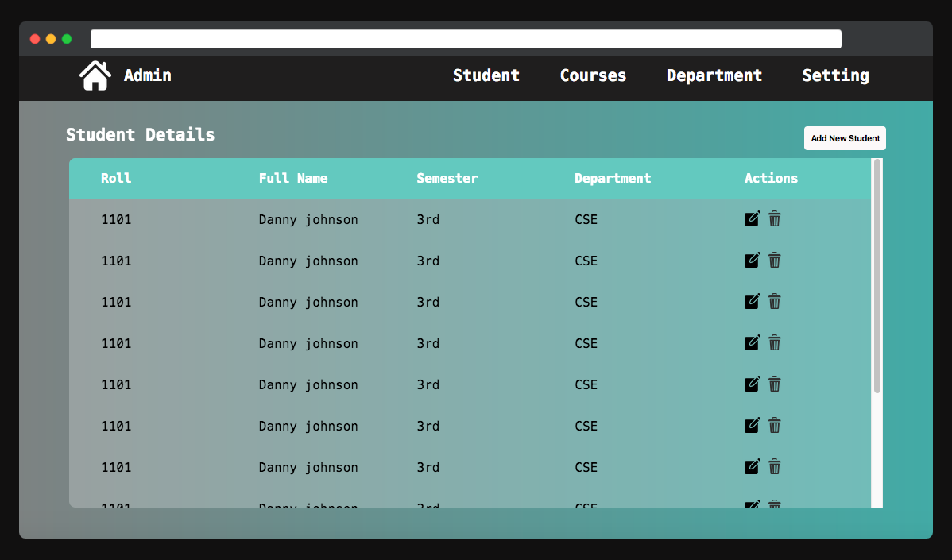Select the edit icon on the fifth row
The width and height of the screenshot is (952, 560).
[752, 384]
